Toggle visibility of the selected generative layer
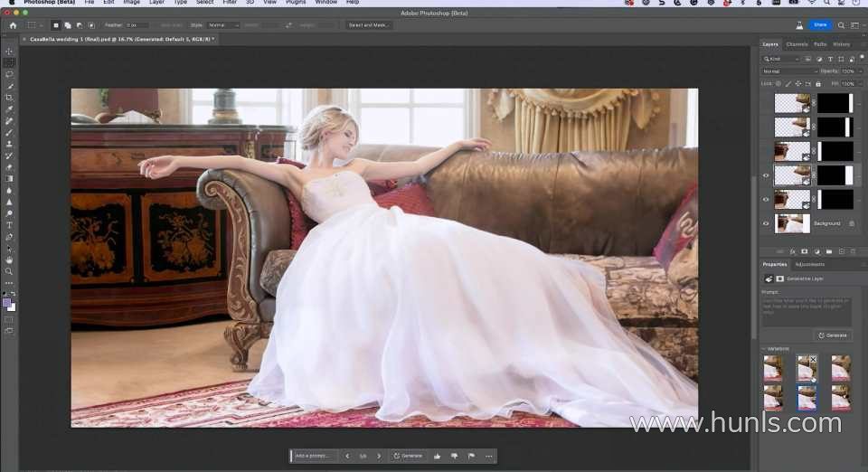 pyautogui.click(x=767, y=175)
